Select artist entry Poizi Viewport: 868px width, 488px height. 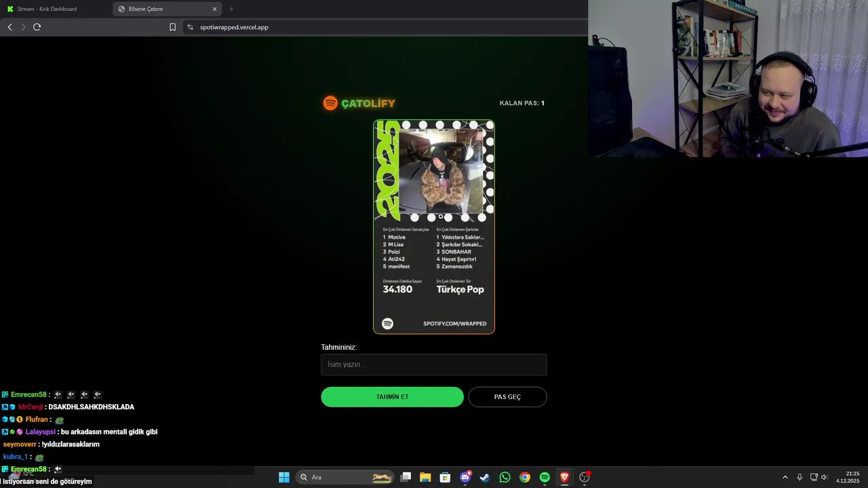click(x=392, y=252)
